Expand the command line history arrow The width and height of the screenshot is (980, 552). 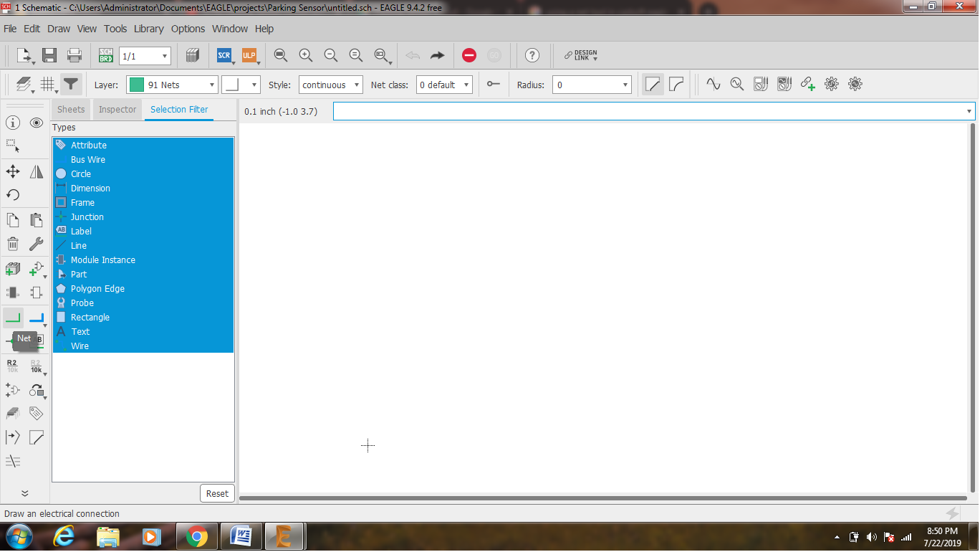click(969, 111)
